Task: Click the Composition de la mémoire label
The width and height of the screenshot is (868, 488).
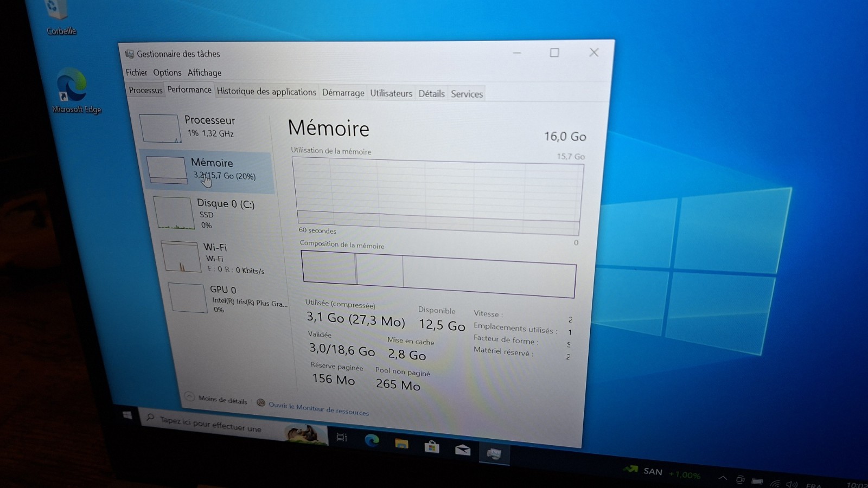Action: tap(342, 245)
